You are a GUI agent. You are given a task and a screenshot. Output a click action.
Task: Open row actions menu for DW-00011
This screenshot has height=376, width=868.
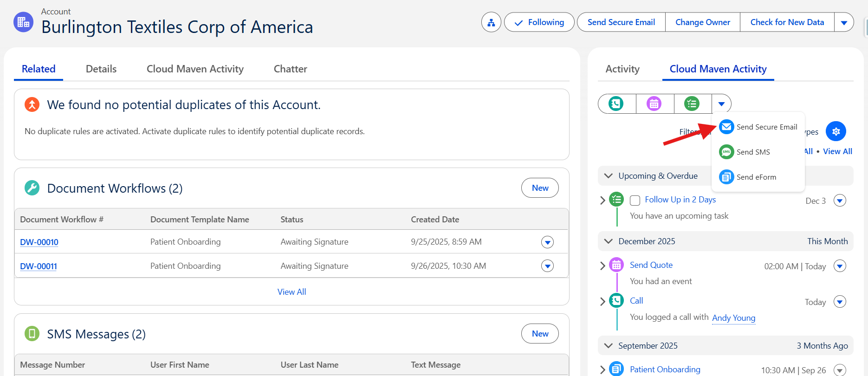tap(548, 266)
